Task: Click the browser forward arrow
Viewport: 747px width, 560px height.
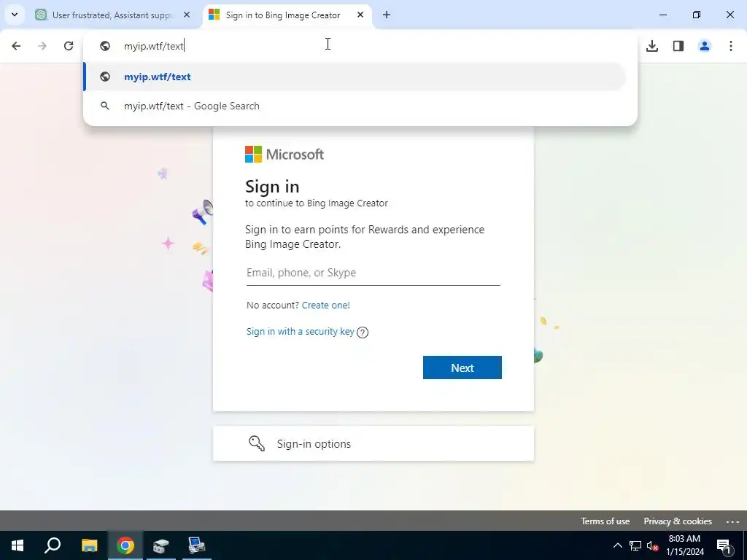Action: (42, 46)
